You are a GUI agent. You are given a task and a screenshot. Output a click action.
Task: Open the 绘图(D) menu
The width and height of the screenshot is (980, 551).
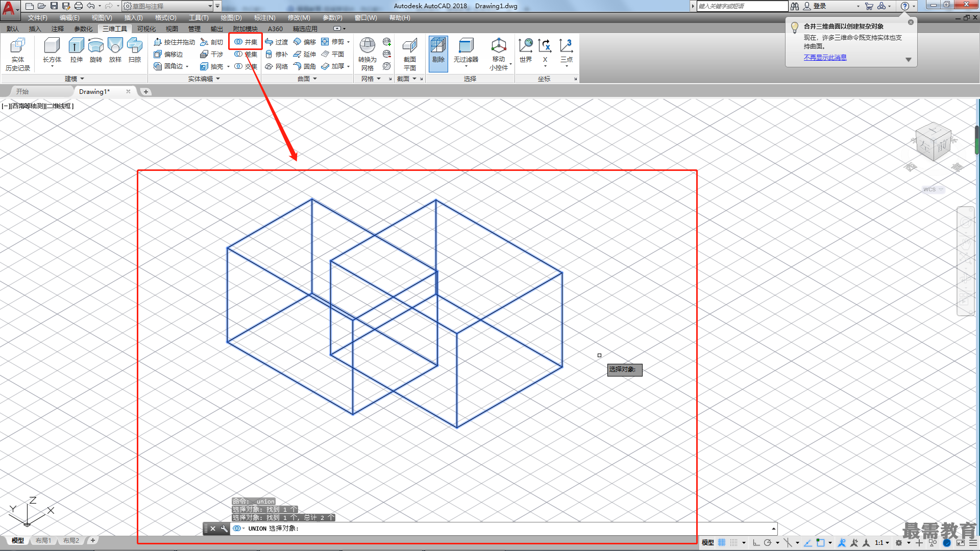pyautogui.click(x=231, y=18)
